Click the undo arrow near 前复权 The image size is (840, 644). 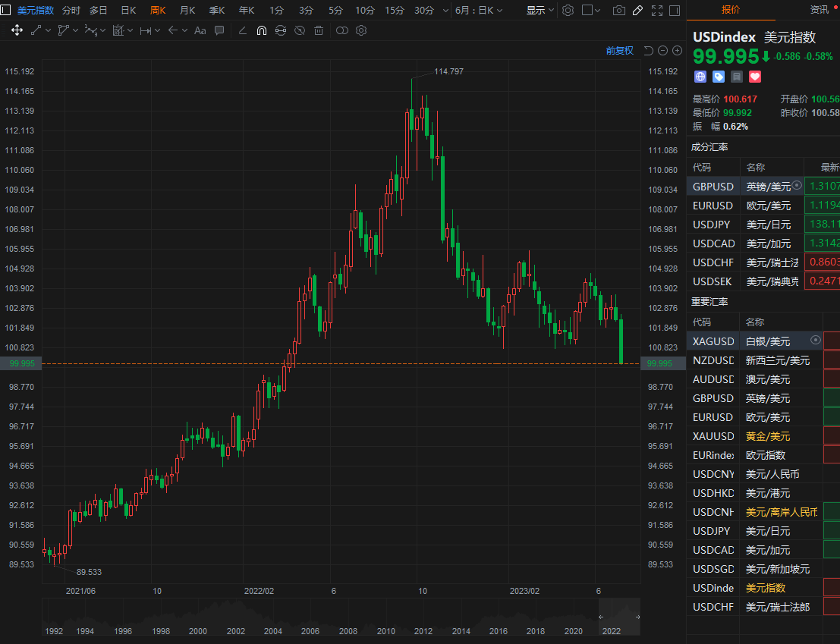click(x=648, y=50)
